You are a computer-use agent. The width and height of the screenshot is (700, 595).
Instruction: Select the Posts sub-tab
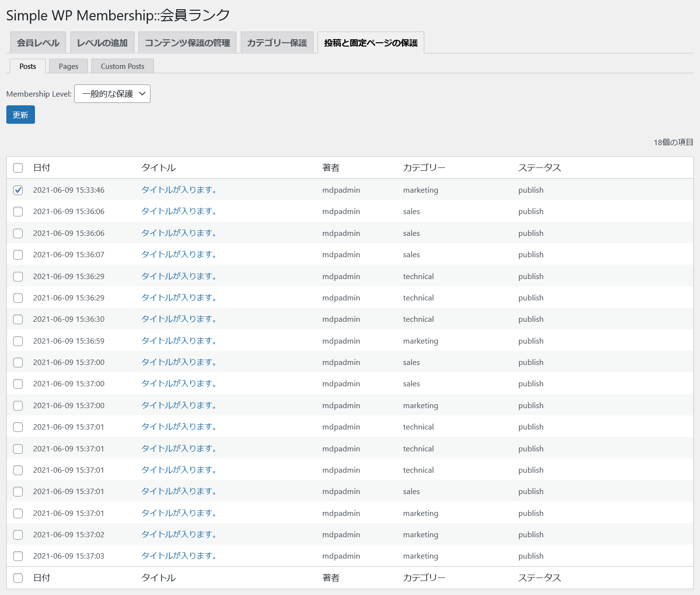point(28,66)
